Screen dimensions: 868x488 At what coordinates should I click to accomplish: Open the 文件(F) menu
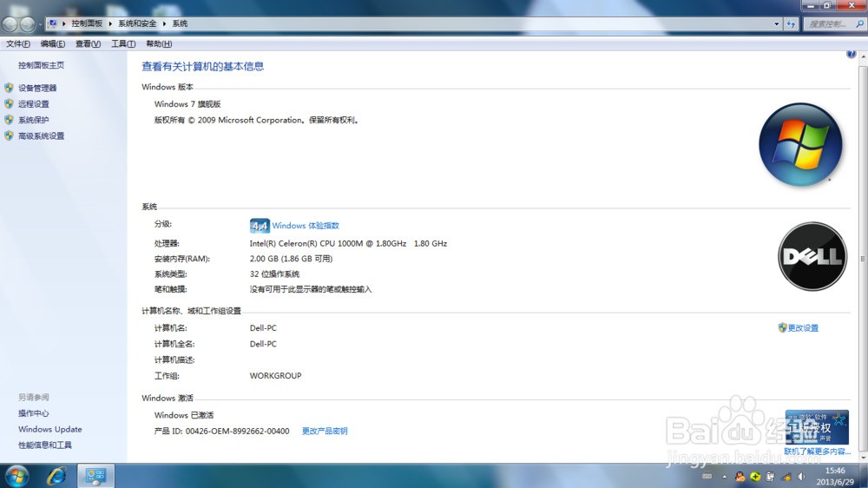click(x=17, y=43)
